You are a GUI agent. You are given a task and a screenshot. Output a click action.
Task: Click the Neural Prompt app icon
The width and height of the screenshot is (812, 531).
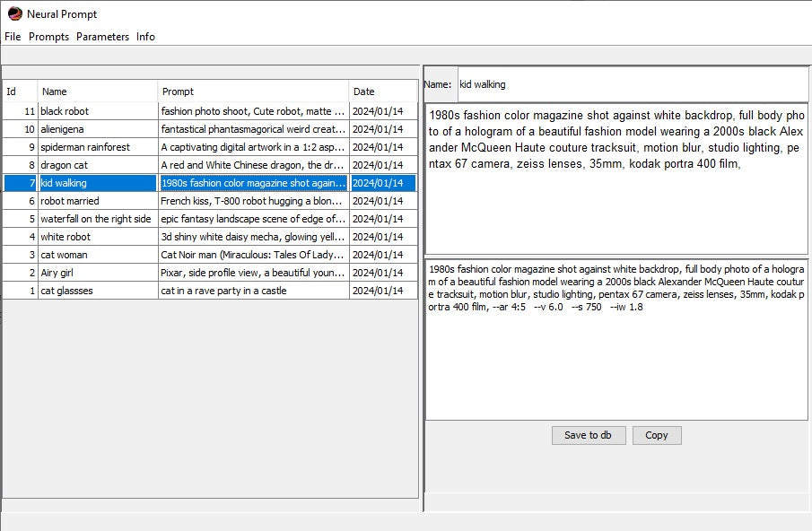click(14, 14)
